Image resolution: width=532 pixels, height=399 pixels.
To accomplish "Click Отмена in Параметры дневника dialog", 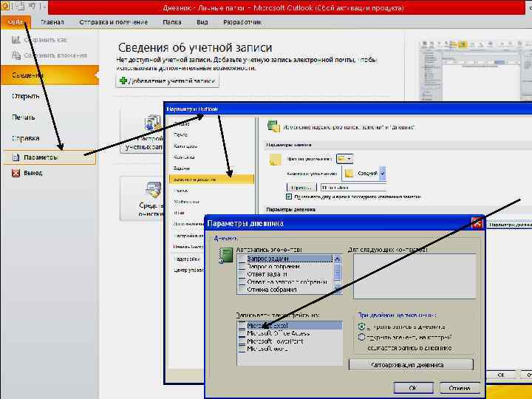I will tap(460, 387).
